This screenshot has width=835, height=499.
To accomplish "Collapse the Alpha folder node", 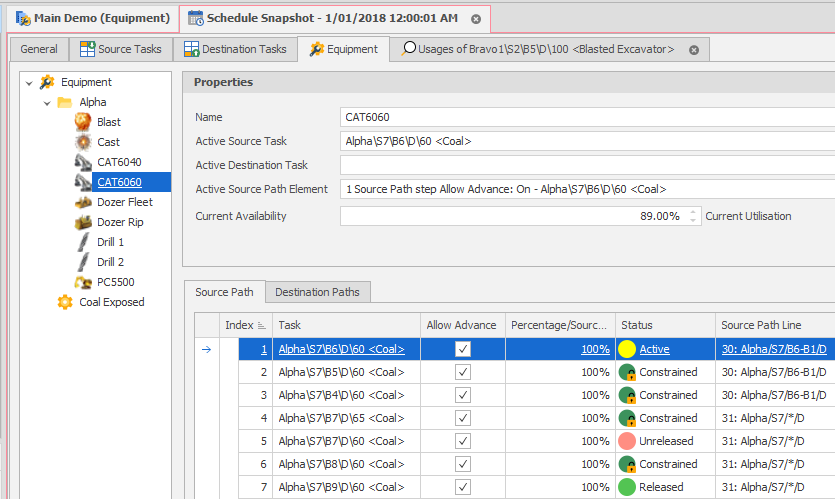I will point(47,102).
